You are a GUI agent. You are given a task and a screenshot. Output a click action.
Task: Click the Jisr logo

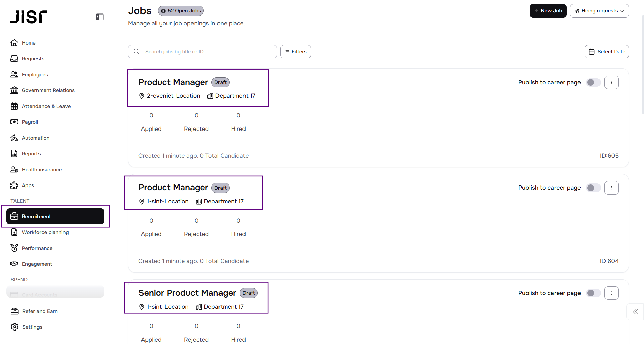[29, 17]
